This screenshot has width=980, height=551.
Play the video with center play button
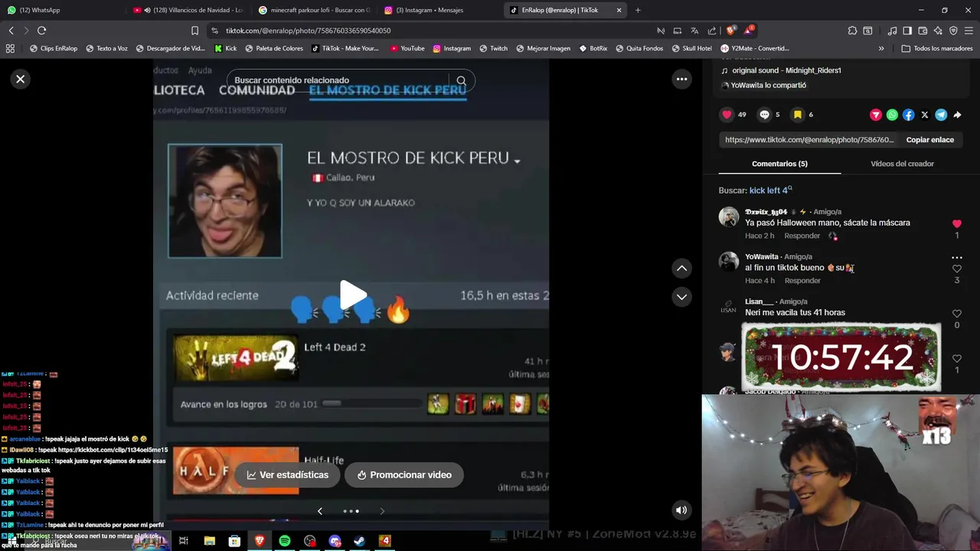tap(351, 295)
